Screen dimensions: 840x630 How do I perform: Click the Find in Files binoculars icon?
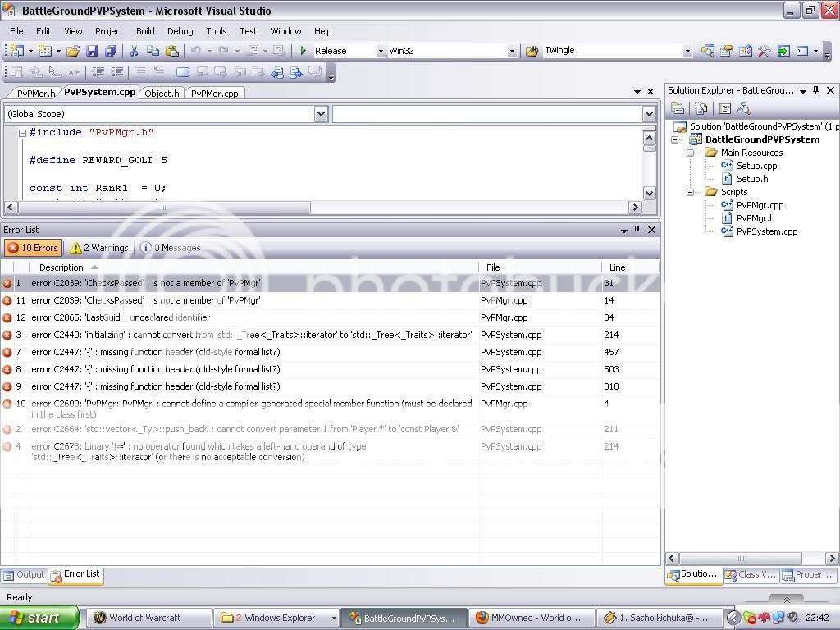532,51
